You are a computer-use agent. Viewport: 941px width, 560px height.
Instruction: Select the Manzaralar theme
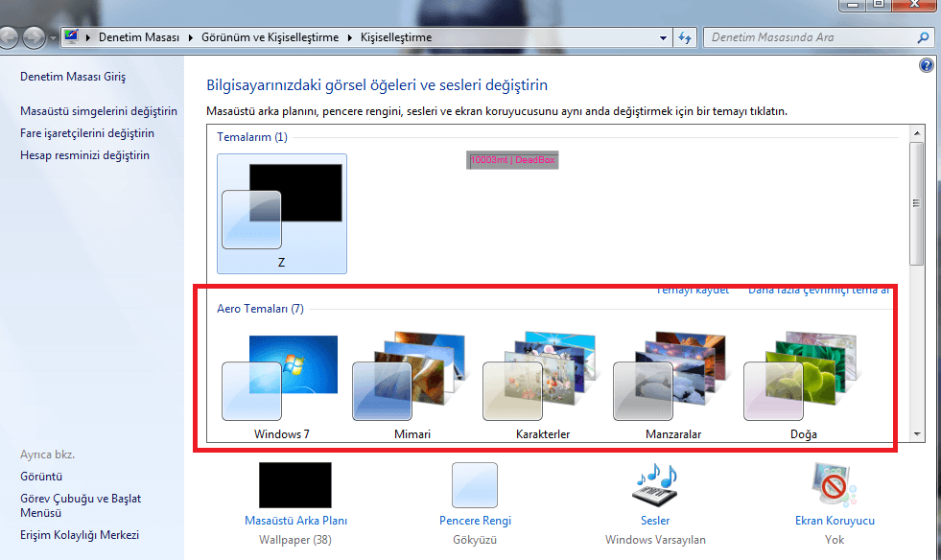point(673,386)
